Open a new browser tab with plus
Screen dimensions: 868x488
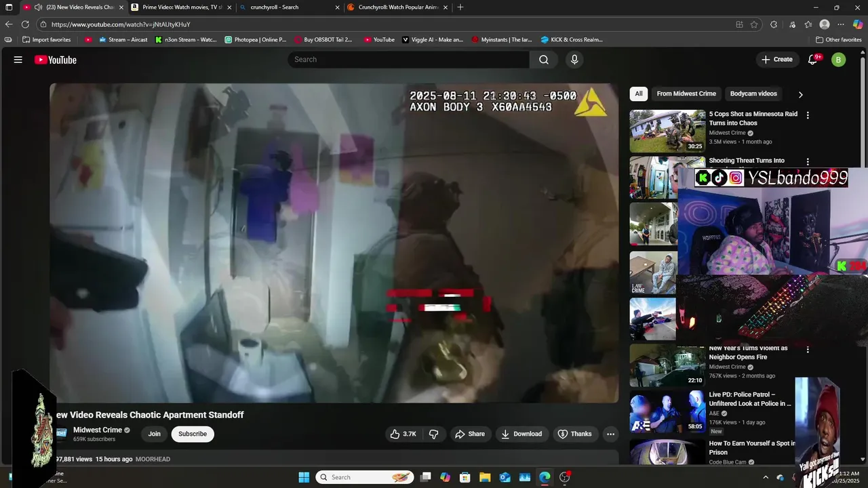coord(460,7)
